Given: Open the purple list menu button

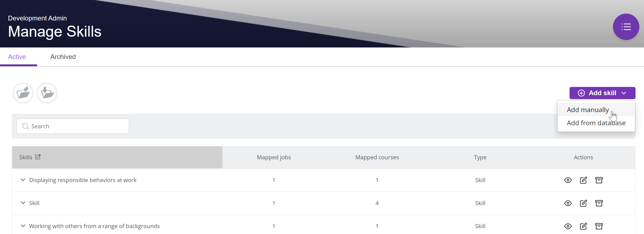Looking at the screenshot, I should [626, 27].
